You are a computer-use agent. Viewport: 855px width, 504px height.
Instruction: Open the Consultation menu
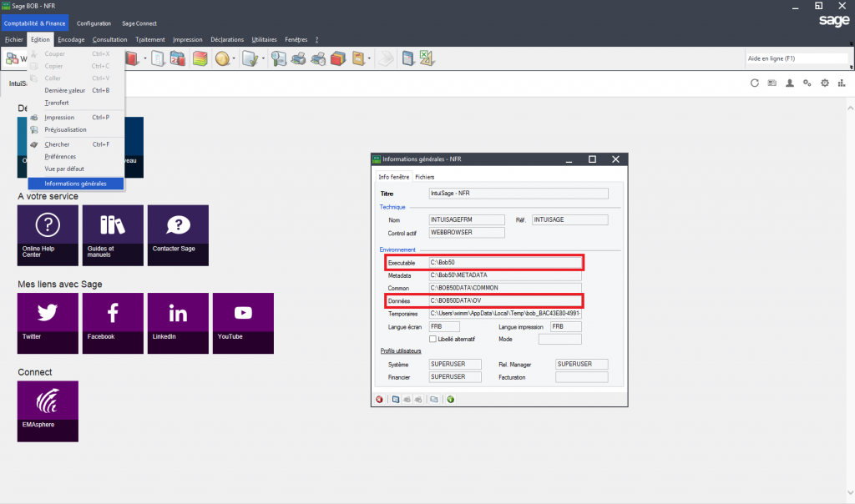(109, 39)
